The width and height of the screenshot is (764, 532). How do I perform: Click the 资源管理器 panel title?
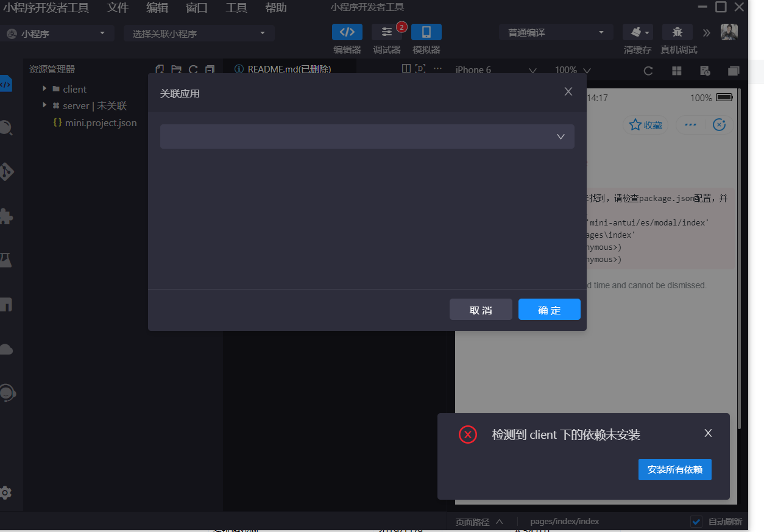[52, 69]
